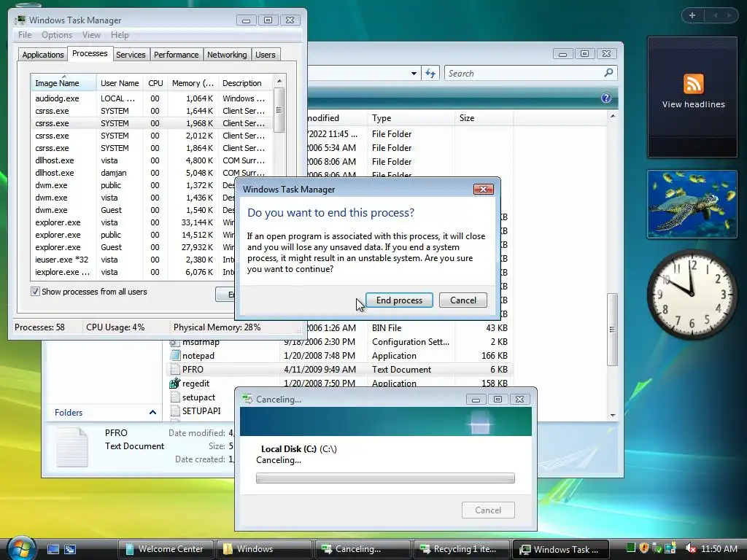Open Welcome Center taskbar button
The image size is (747, 560).
tap(166, 549)
